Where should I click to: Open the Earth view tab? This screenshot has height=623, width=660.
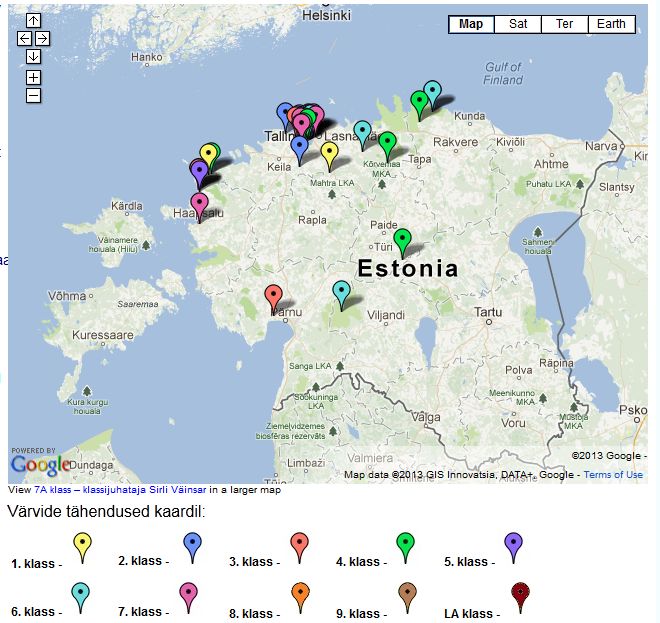click(x=611, y=24)
